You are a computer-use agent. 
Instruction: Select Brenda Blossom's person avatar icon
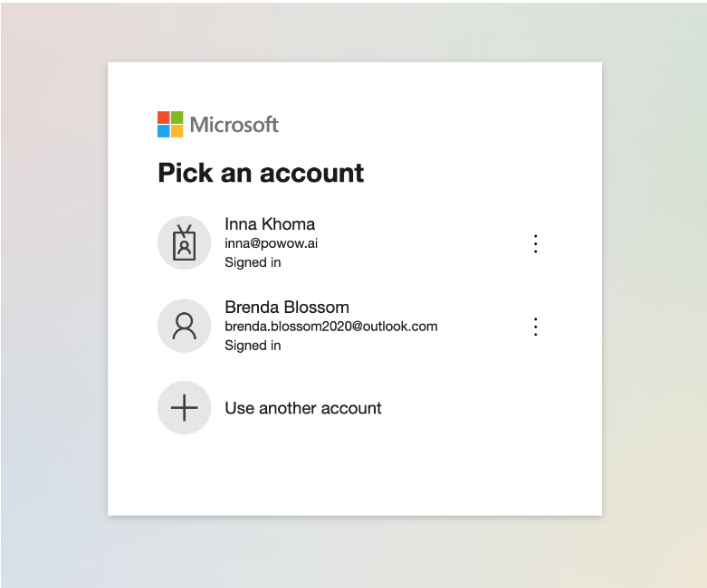tap(184, 326)
